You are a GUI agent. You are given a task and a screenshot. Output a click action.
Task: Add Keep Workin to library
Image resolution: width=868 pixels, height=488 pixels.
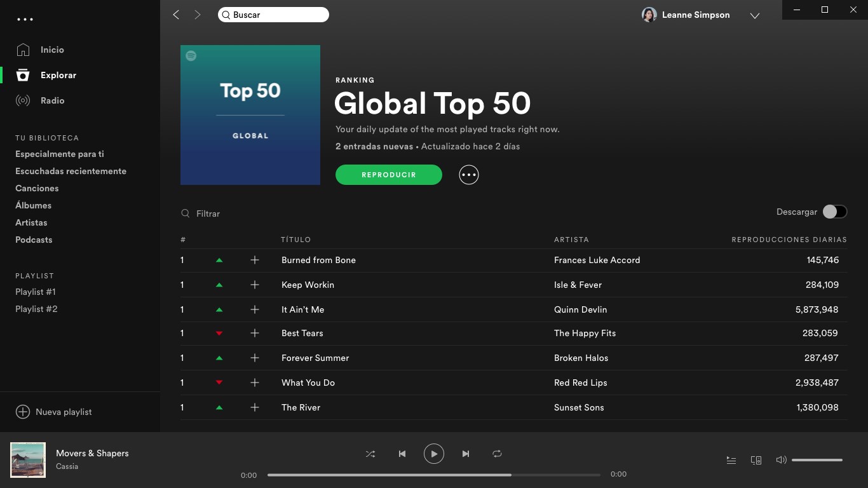255,285
